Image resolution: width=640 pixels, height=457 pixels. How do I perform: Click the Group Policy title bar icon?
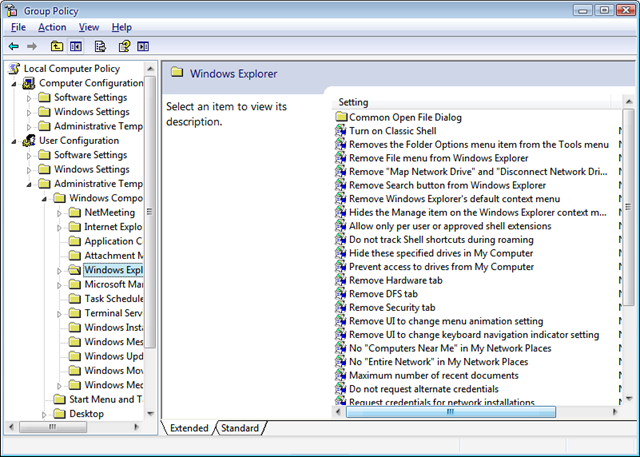[x=11, y=10]
